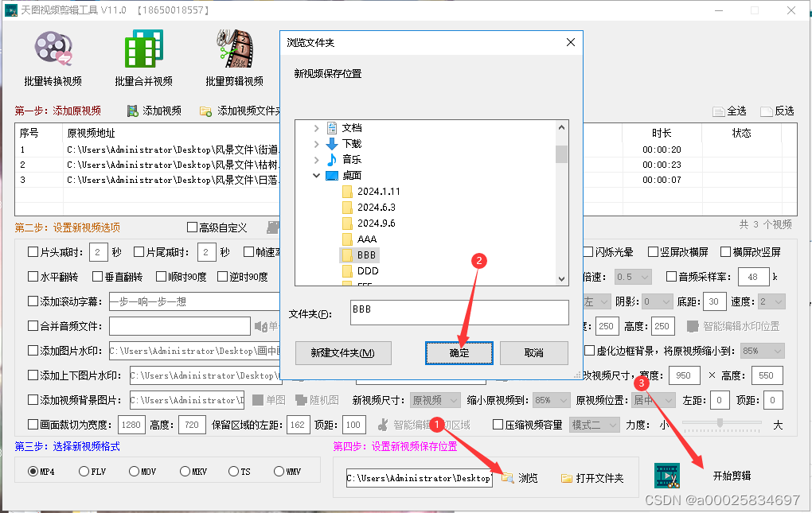Click the 时长 column header
Screen dimensions: 812x513
coord(662,133)
